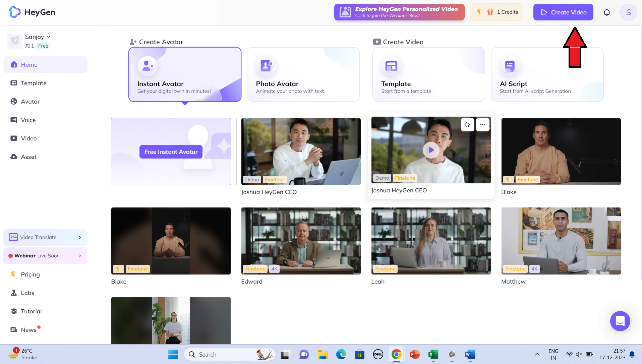Open the Blake portrait thumbnail in second row
642x364 pixels.
(x=171, y=241)
